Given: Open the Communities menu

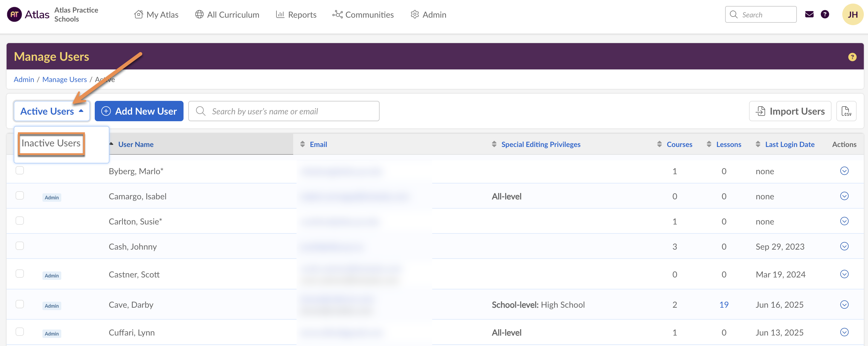Looking at the screenshot, I should tap(363, 14).
